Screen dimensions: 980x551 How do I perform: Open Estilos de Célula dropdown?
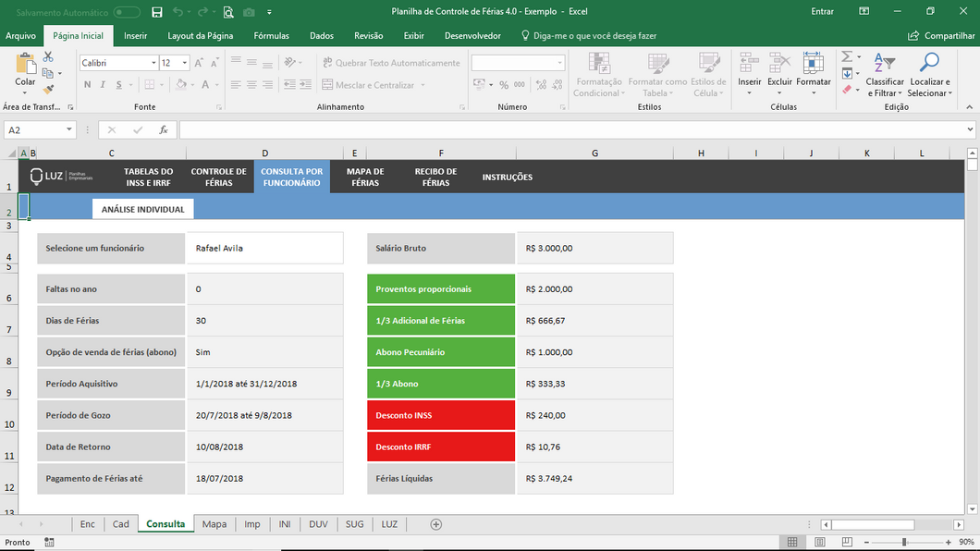[x=708, y=76]
